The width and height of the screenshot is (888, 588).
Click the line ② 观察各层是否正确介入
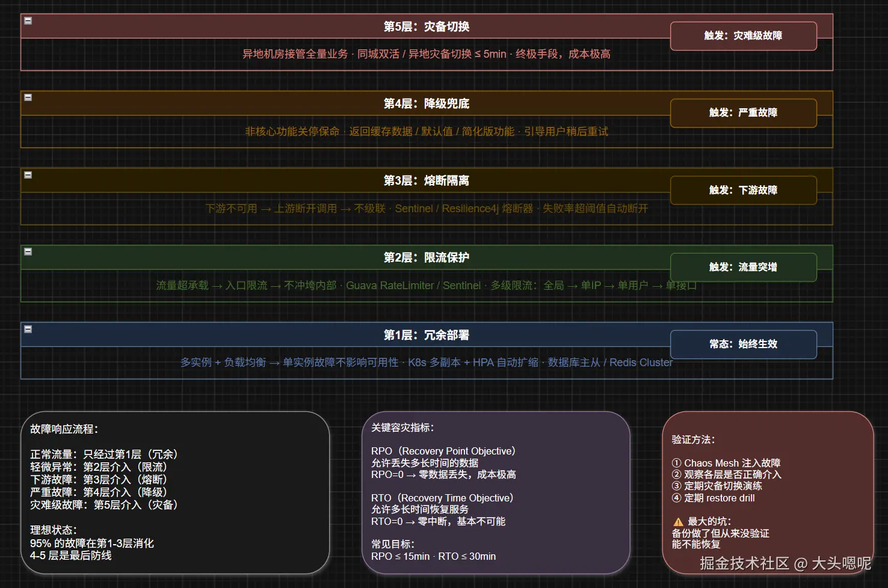coord(726,475)
